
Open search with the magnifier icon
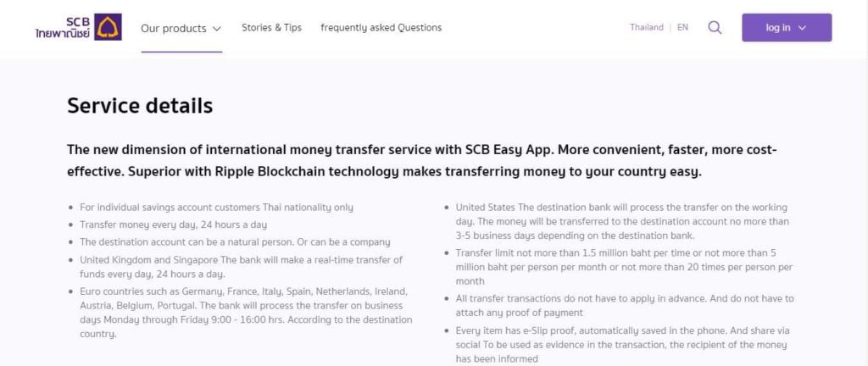(x=715, y=27)
